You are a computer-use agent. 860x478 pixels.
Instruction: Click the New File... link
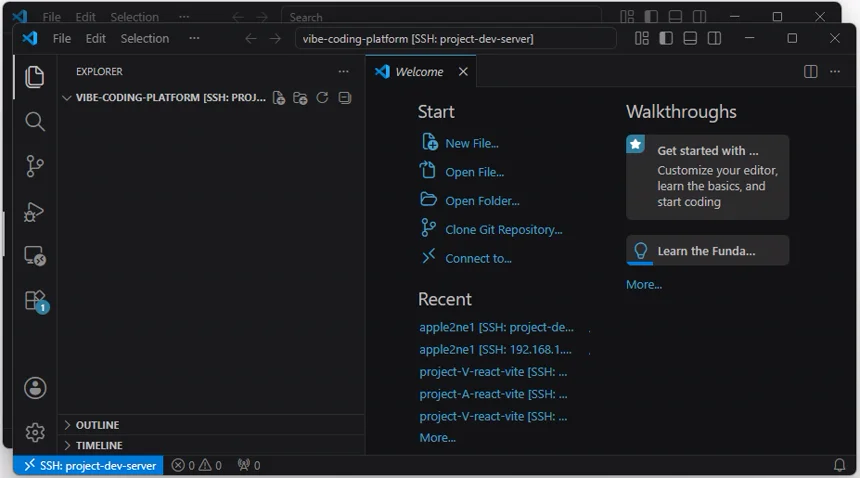pos(472,144)
